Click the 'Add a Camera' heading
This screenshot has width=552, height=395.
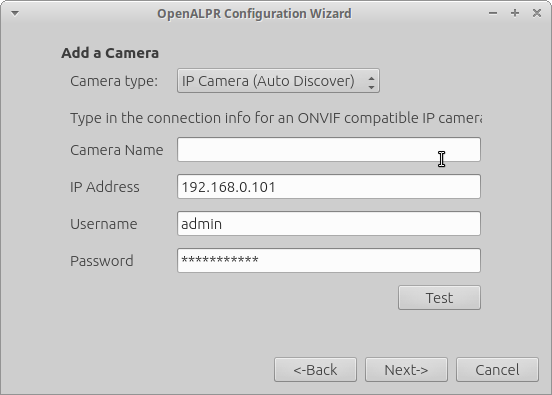(110, 53)
